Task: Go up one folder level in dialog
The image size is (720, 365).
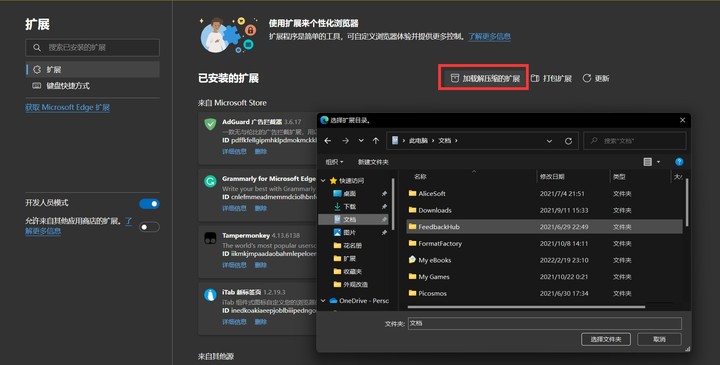Action: 376,141
